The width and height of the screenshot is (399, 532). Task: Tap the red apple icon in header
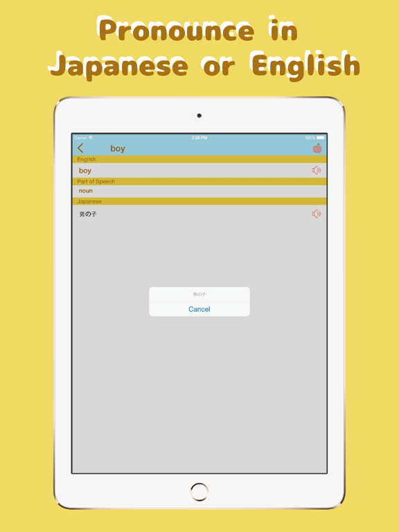pyautogui.click(x=317, y=148)
